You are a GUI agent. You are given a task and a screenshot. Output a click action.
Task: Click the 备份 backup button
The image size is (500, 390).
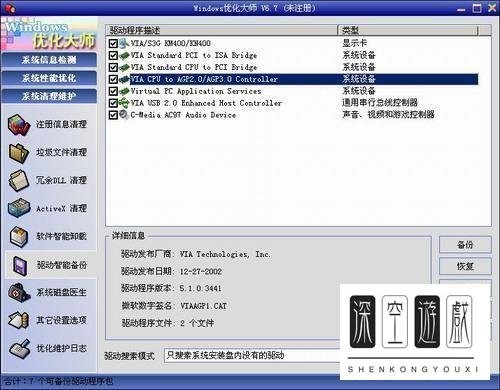[465, 245]
